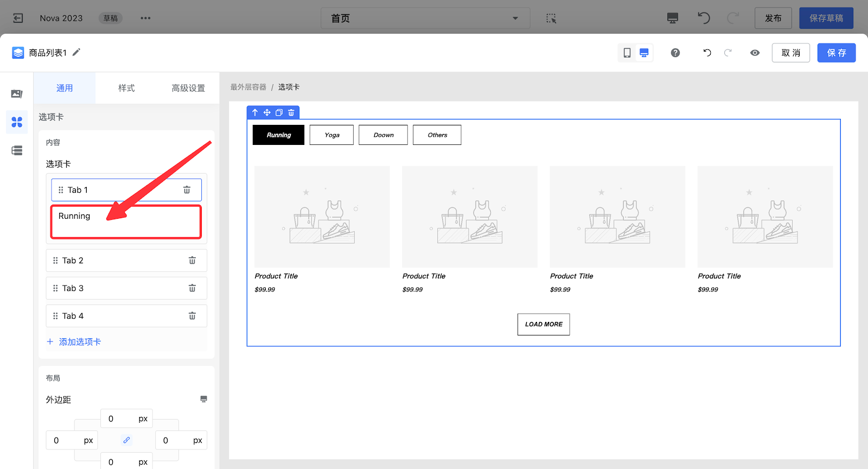The height and width of the screenshot is (469, 868).
Task: Toggle the linked margins chain icon
Action: 126,440
